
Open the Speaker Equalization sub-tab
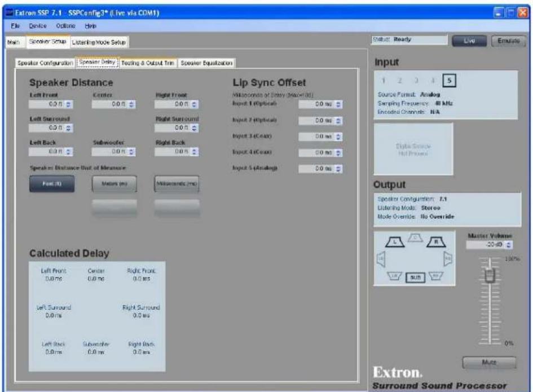206,63
